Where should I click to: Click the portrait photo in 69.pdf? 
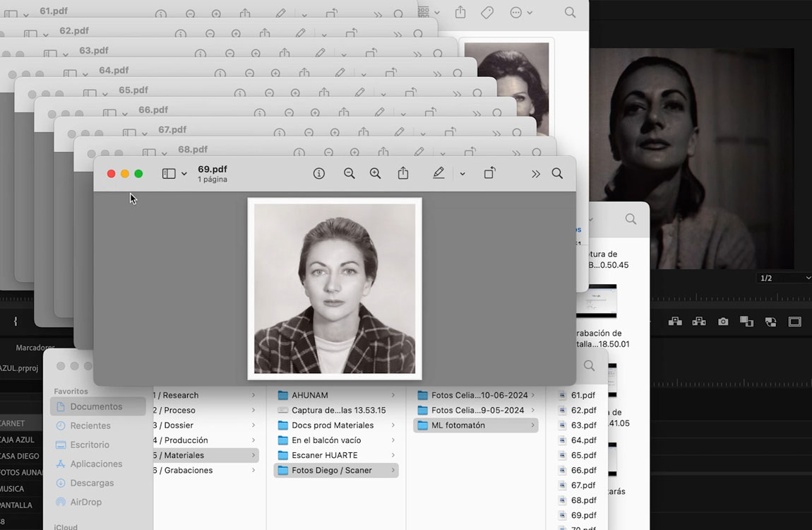point(335,288)
